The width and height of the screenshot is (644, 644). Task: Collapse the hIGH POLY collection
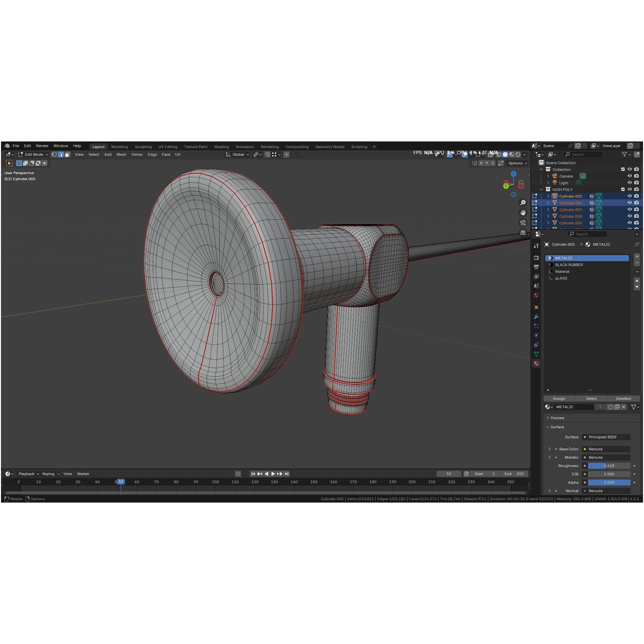tap(542, 190)
